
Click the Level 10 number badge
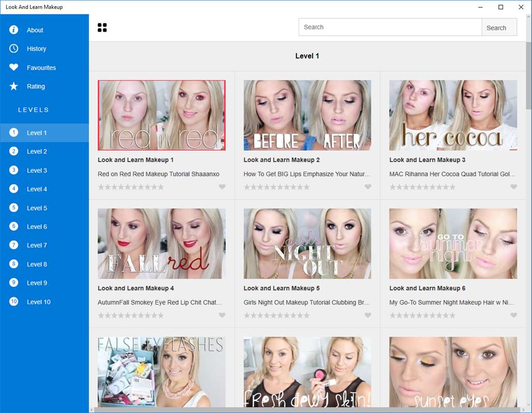[x=14, y=301]
